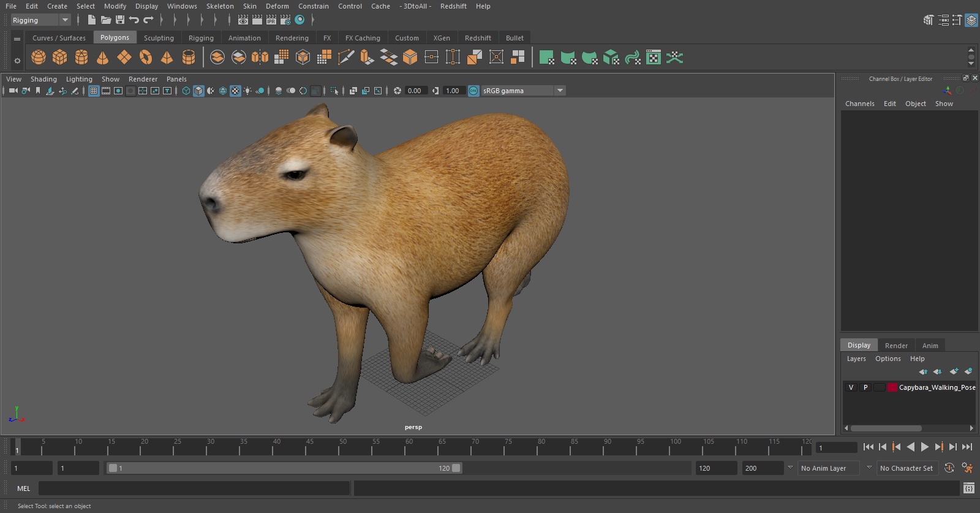Create a polygon torus from the shelf
980x513 pixels.
[x=146, y=58]
